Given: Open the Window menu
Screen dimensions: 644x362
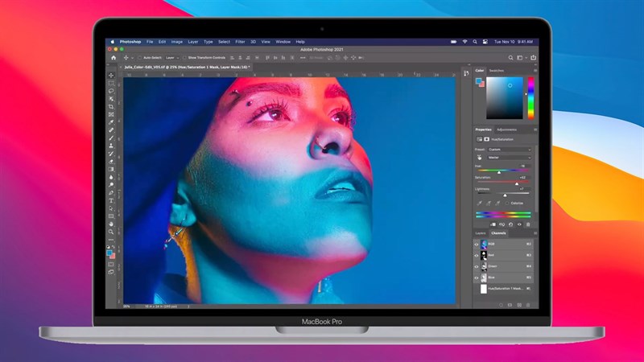Looking at the screenshot, I should click(x=283, y=42).
